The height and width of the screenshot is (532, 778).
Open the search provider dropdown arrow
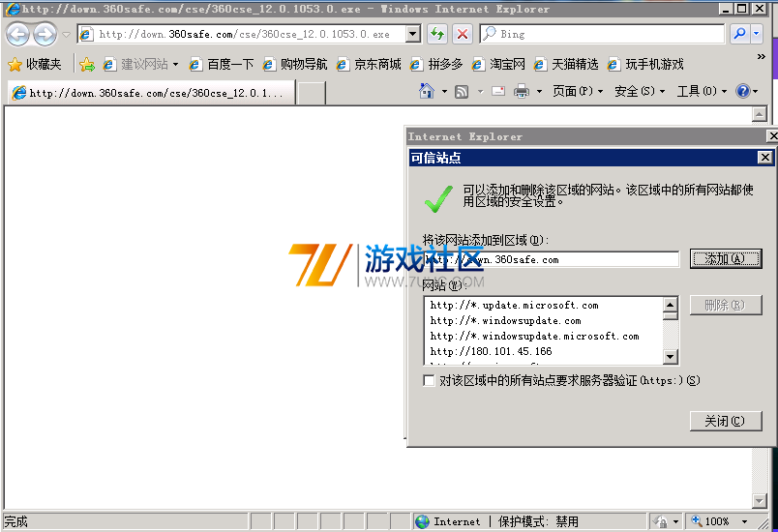coord(756,34)
